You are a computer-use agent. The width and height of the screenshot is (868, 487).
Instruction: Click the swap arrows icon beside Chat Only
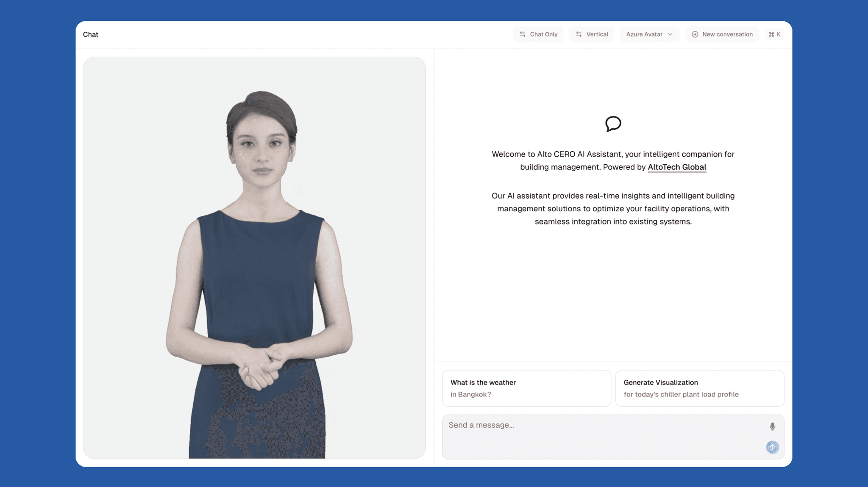point(523,34)
